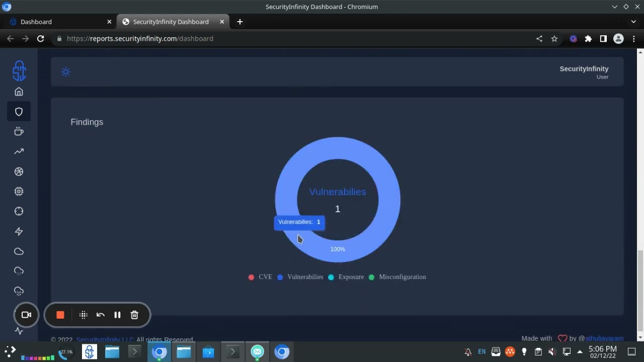Open the home icon in sidebar

[x=19, y=92]
